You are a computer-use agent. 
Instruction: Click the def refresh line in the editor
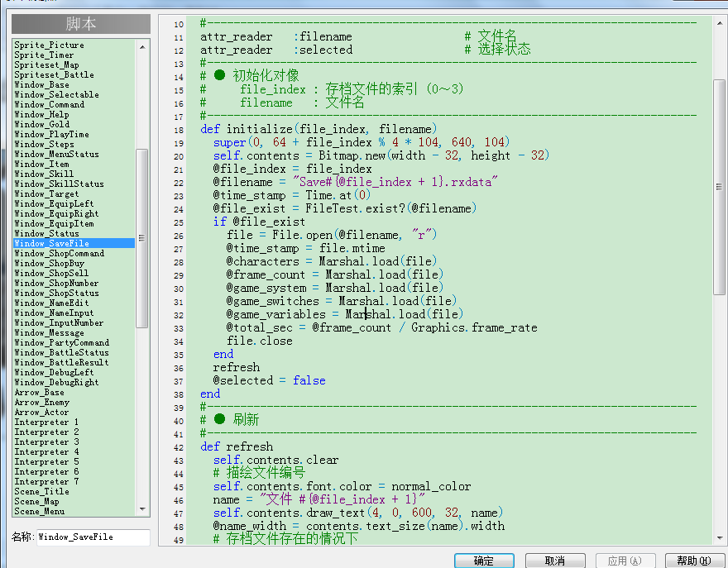[x=237, y=446]
